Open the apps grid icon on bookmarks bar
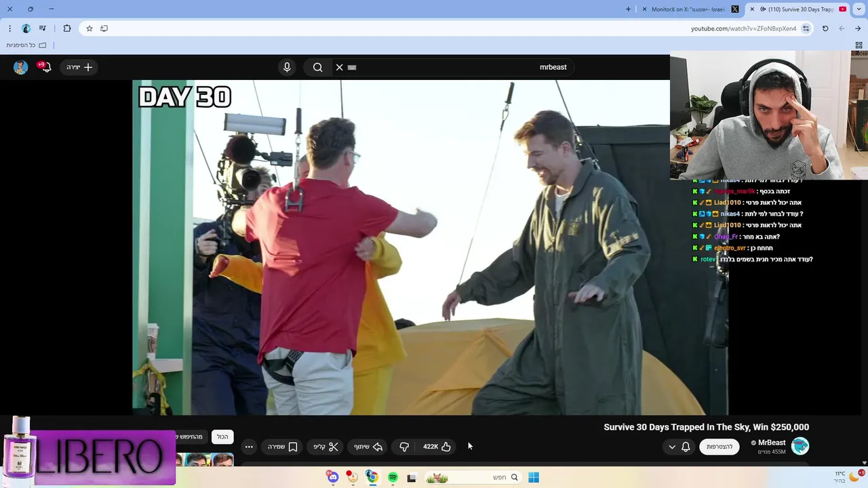Screen dimensions: 868x488 [859, 45]
